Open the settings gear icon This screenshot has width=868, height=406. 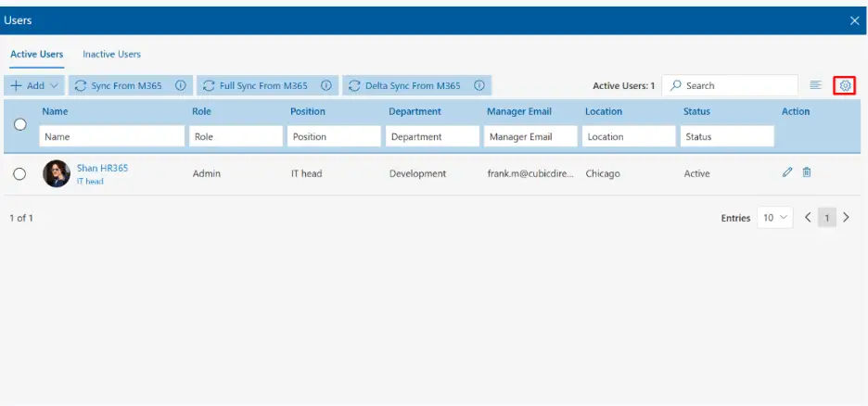point(845,85)
